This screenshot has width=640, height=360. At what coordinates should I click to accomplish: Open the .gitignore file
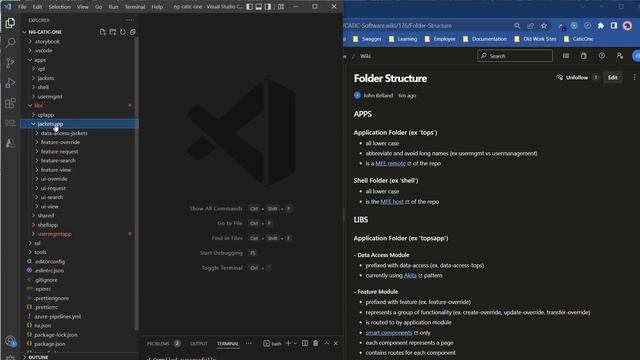coord(80,280)
